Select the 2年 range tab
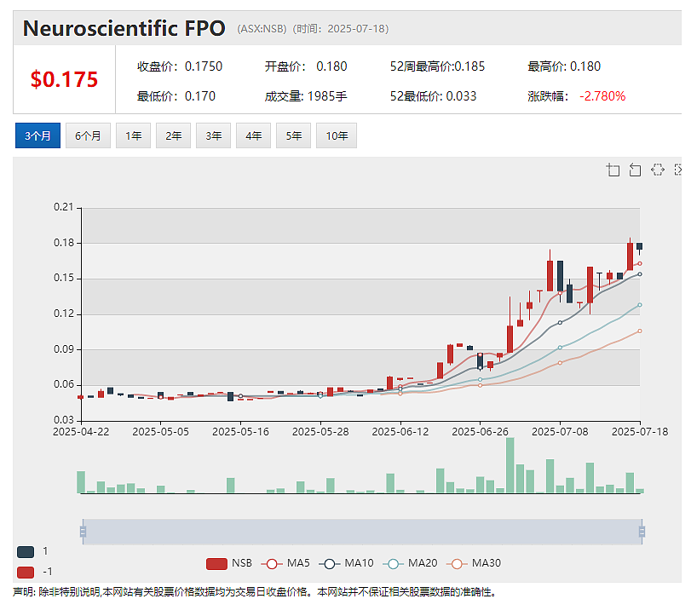The width and height of the screenshot is (691, 616). (x=173, y=135)
